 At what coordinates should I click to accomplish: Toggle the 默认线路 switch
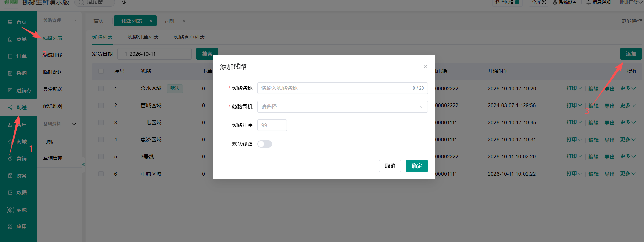pos(265,144)
